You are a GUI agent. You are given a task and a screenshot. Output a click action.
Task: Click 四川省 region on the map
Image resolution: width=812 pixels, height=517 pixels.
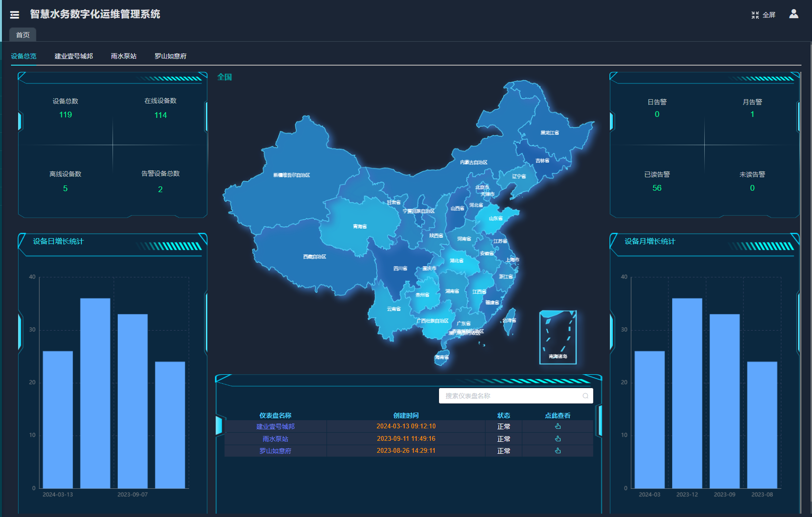point(400,268)
